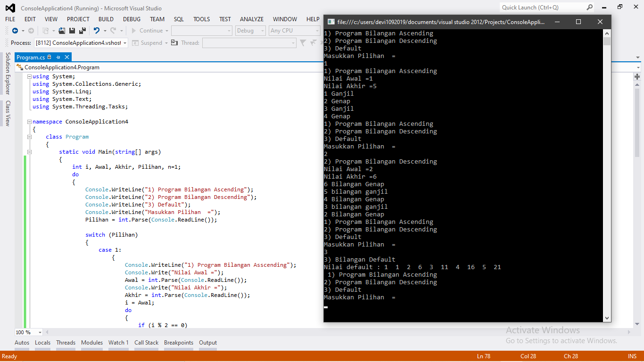Click the editor split handle icon
Viewport: 644px width, 362px height.
click(637, 76)
